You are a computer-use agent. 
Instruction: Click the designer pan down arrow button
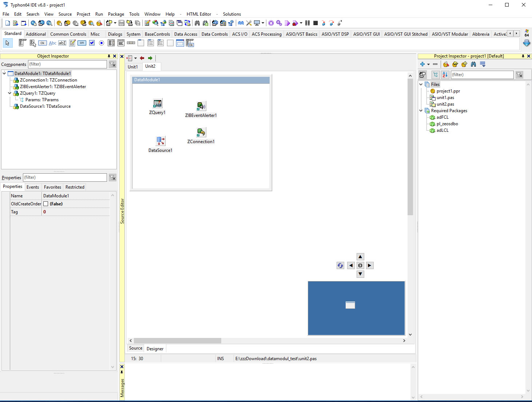click(360, 274)
